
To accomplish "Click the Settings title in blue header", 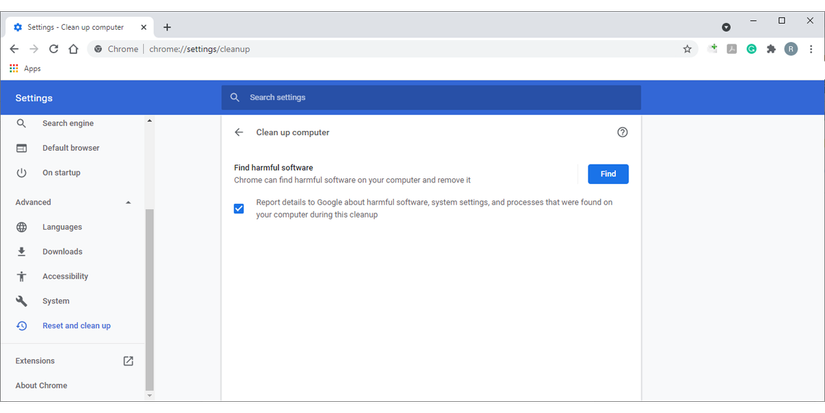I will pyautogui.click(x=34, y=98).
